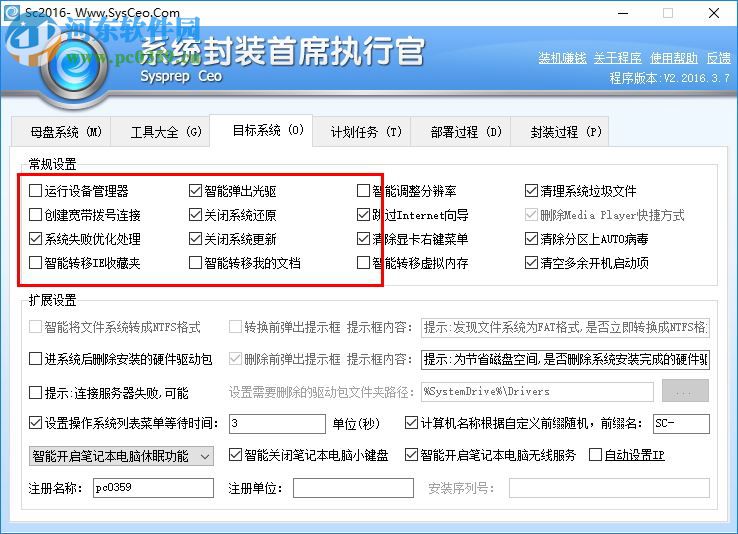Enable 智能转移IE收藏夹 checkbox
The height and width of the screenshot is (534, 738).
35,263
